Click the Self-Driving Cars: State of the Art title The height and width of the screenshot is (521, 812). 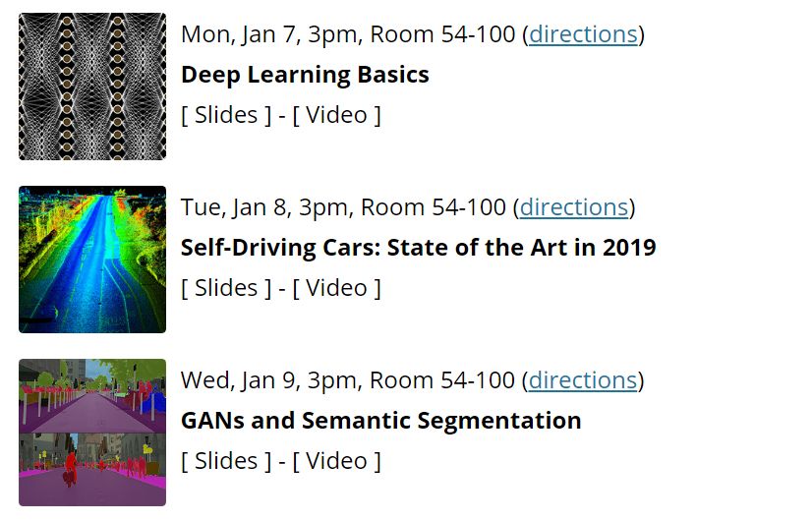coord(418,248)
